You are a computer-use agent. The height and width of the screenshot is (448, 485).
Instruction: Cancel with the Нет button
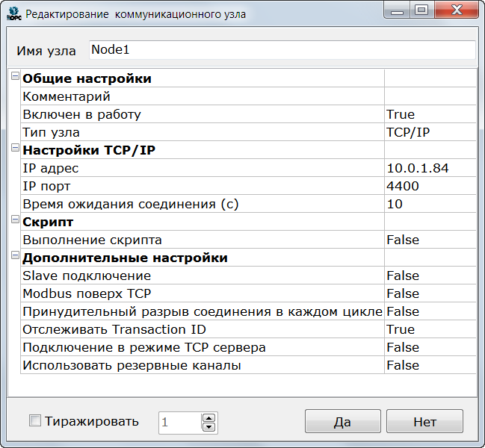pos(424,421)
